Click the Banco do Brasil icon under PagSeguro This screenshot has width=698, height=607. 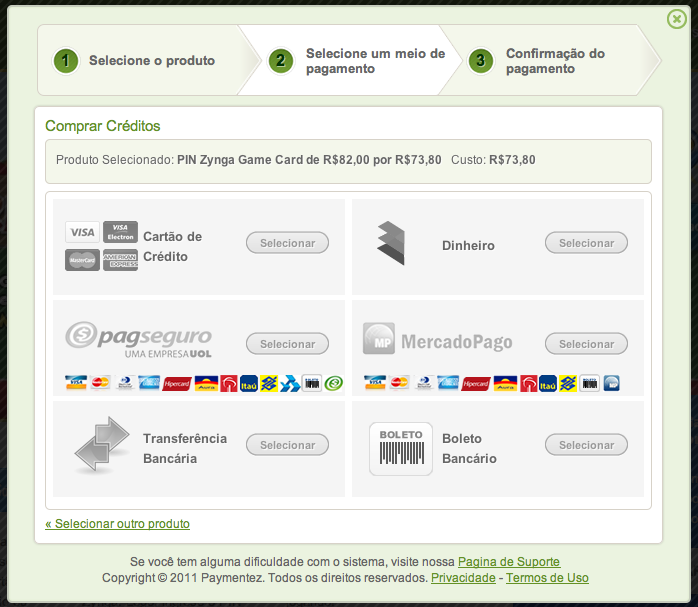(269, 383)
